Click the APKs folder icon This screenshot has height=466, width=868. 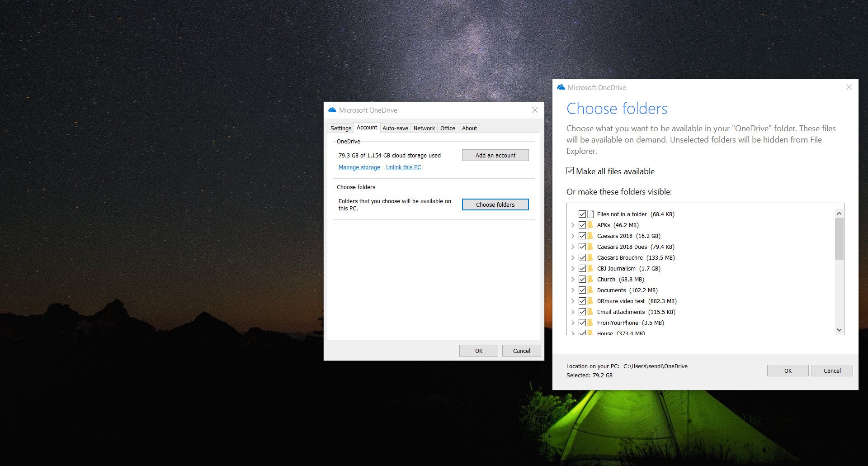[x=590, y=225]
